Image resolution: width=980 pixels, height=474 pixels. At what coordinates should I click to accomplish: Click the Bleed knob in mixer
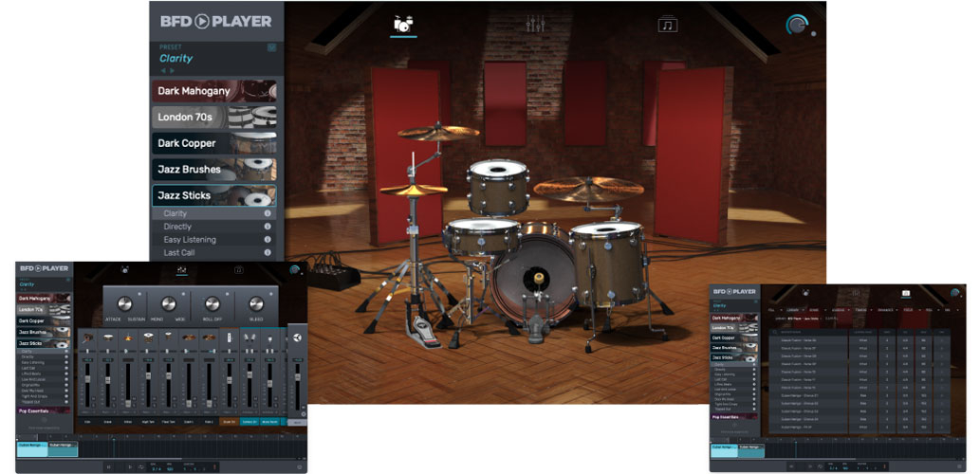[x=255, y=303]
